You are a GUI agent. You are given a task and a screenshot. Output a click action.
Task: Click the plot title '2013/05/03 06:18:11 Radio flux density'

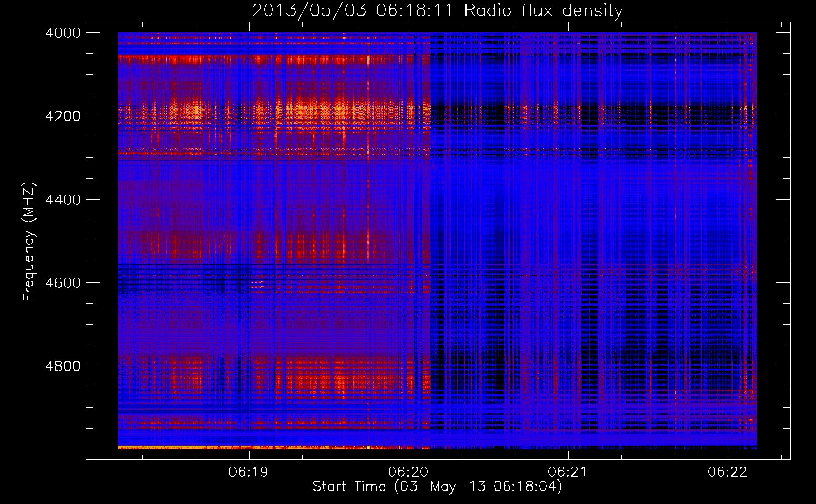tap(437, 10)
